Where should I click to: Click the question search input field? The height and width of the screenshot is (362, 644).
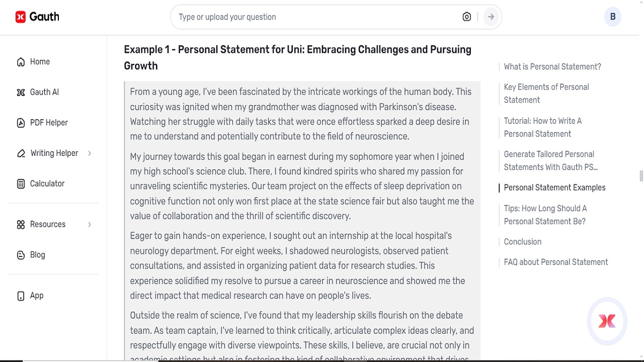(302, 17)
